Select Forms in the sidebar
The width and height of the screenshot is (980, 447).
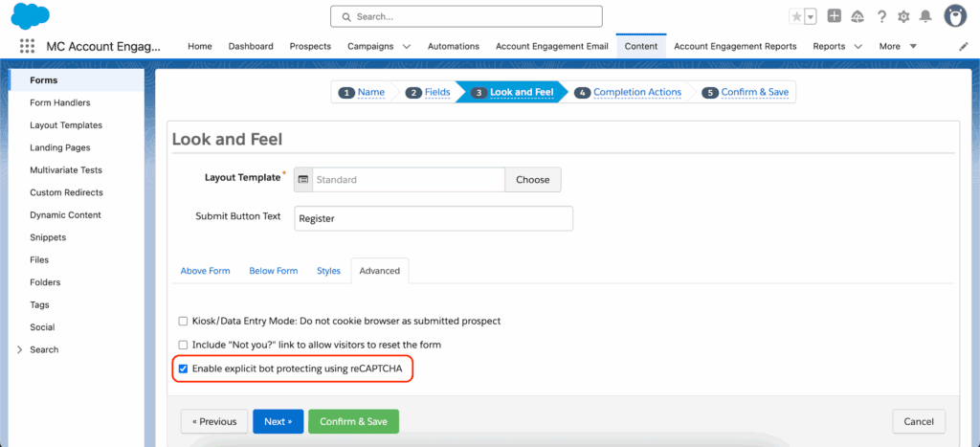(77, 80)
